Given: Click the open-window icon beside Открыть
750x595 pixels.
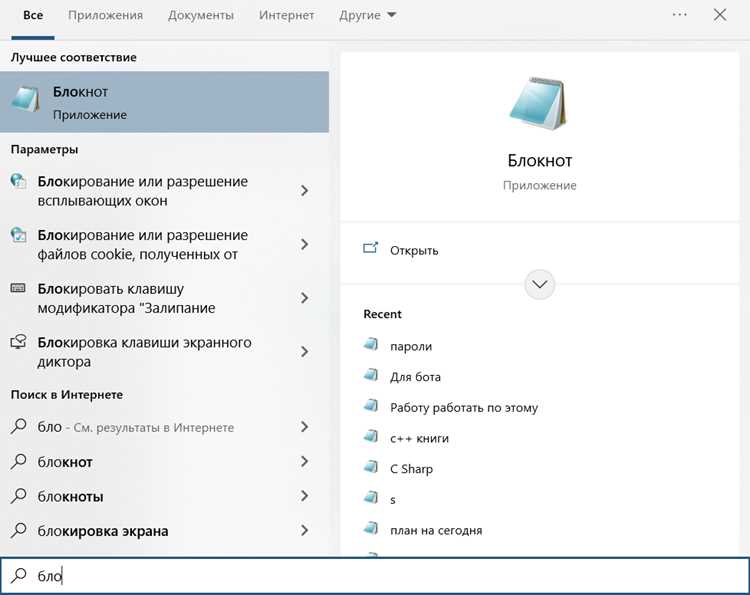Looking at the screenshot, I should coord(371,248).
